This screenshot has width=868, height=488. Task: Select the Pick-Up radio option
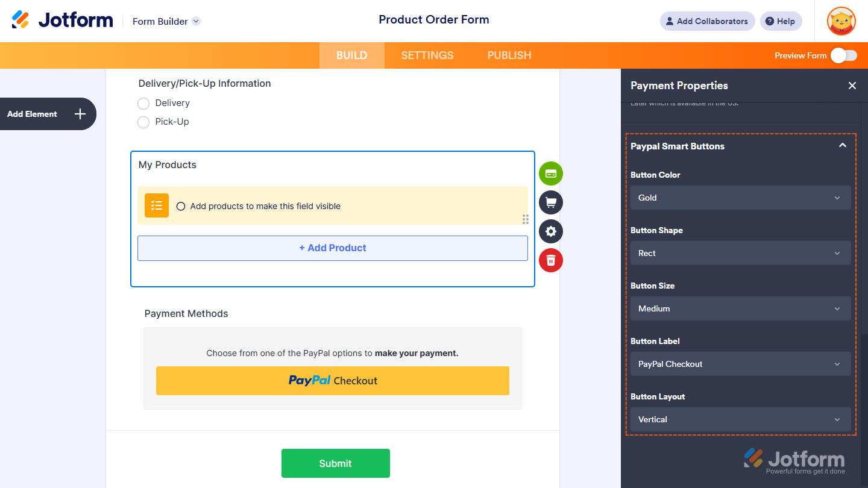[x=143, y=122]
